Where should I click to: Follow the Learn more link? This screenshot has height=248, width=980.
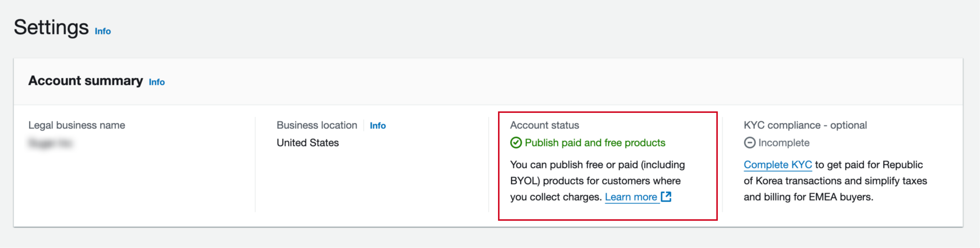pyautogui.click(x=631, y=197)
